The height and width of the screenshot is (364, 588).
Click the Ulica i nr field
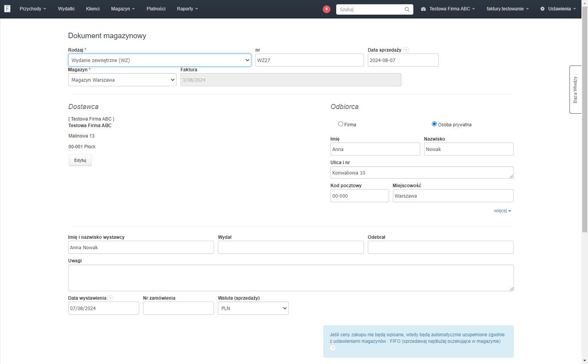click(422, 173)
